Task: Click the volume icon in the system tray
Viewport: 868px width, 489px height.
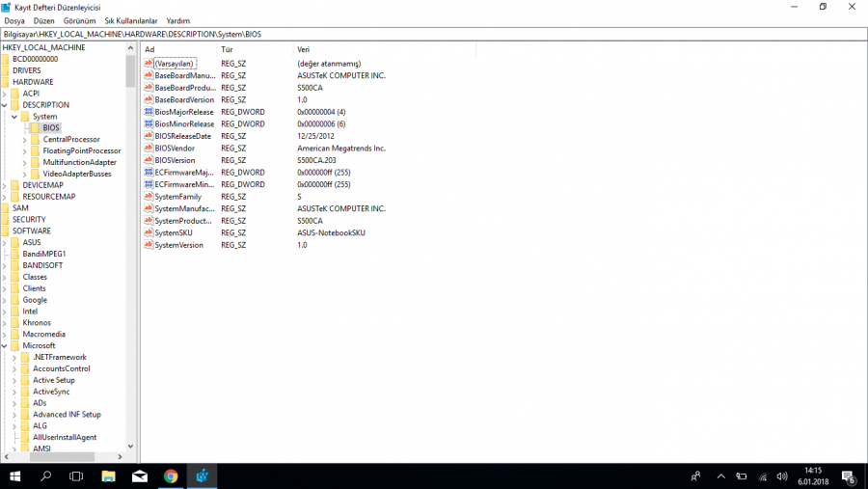Action: (781, 476)
